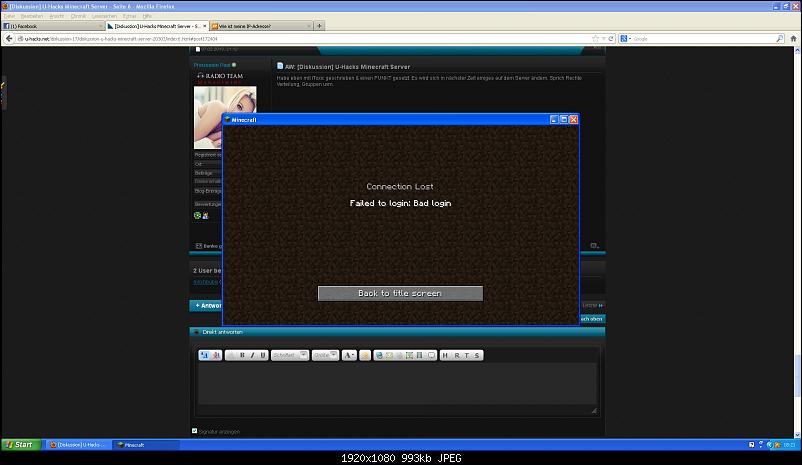802x465 pixels.
Task: Open the Schriftart font dropdown
Action: (x=289, y=355)
